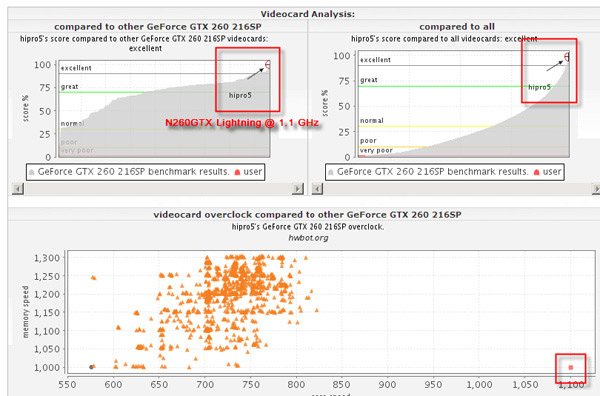This screenshot has height=396, width=600.
Task: Click gray benchmark legend icon in 'compared to all' chart
Action: click(x=331, y=172)
